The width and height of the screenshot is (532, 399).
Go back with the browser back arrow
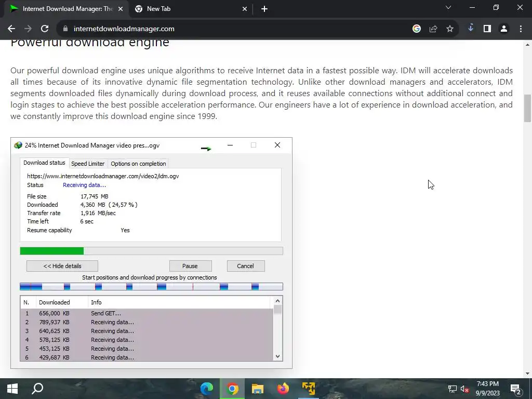[11, 29]
